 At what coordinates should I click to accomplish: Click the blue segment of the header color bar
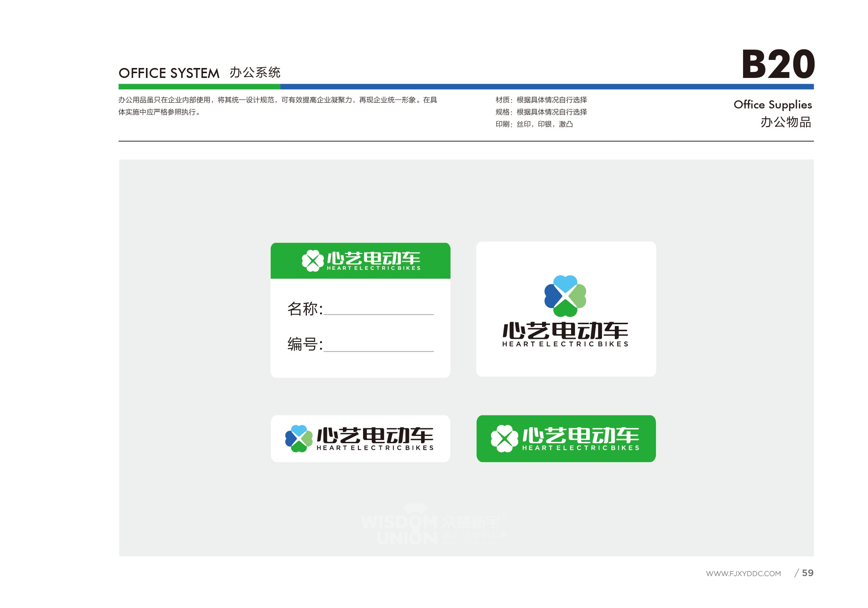coord(547,87)
